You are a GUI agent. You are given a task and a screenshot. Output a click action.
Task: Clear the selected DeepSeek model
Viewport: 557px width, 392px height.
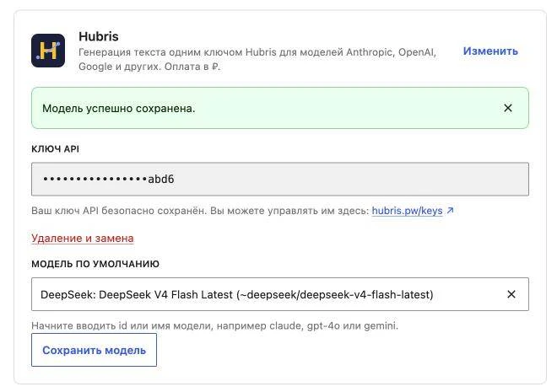[x=511, y=294]
